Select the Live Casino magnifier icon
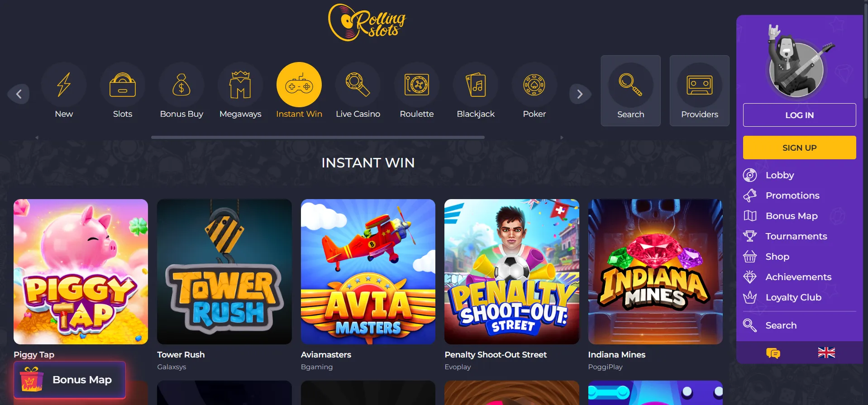The width and height of the screenshot is (868, 405). point(358,85)
